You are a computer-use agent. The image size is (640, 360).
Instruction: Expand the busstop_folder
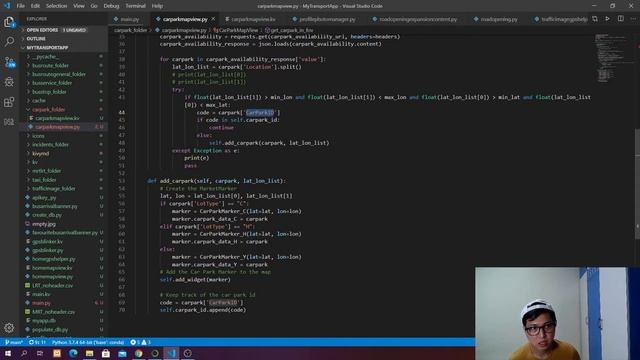(x=63, y=92)
